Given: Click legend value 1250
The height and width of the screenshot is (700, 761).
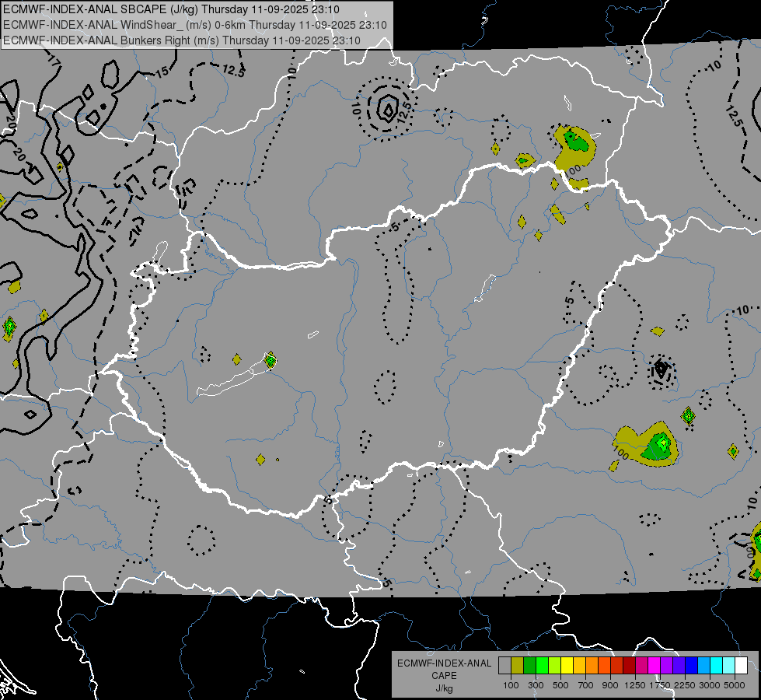Looking at the screenshot, I should pyautogui.click(x=635, y=685).
